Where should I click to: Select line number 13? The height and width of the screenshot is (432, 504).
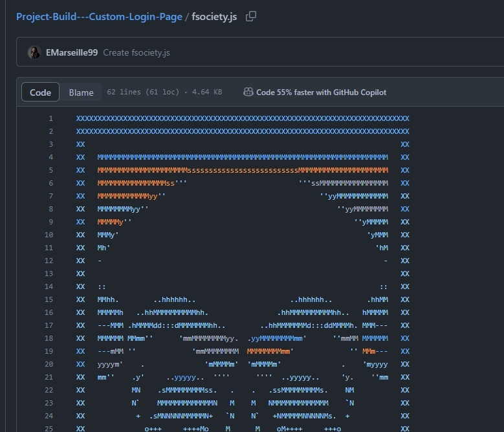[x=49, y=274]
